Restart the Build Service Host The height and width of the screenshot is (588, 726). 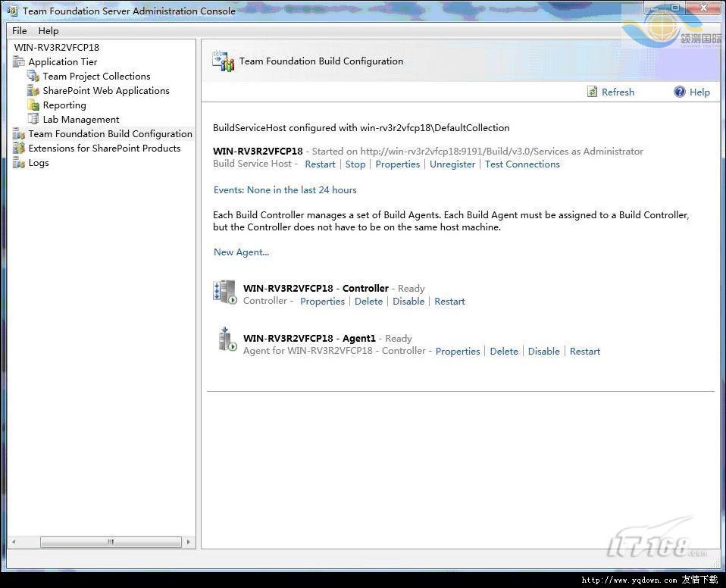point(320,164)
